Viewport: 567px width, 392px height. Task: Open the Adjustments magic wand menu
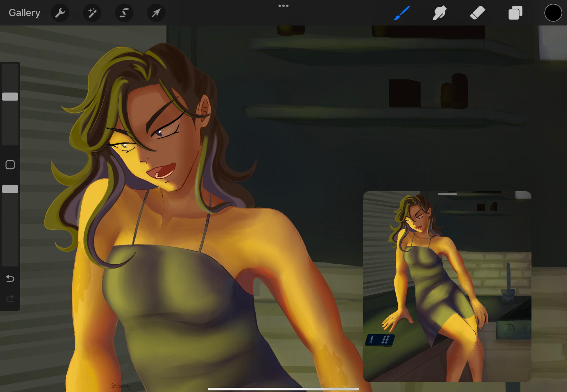[x=92, y=12]
